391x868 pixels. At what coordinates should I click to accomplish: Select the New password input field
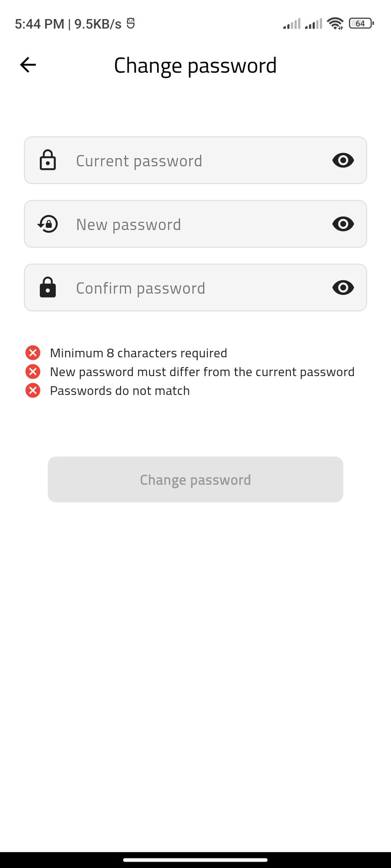click(195, 224)
